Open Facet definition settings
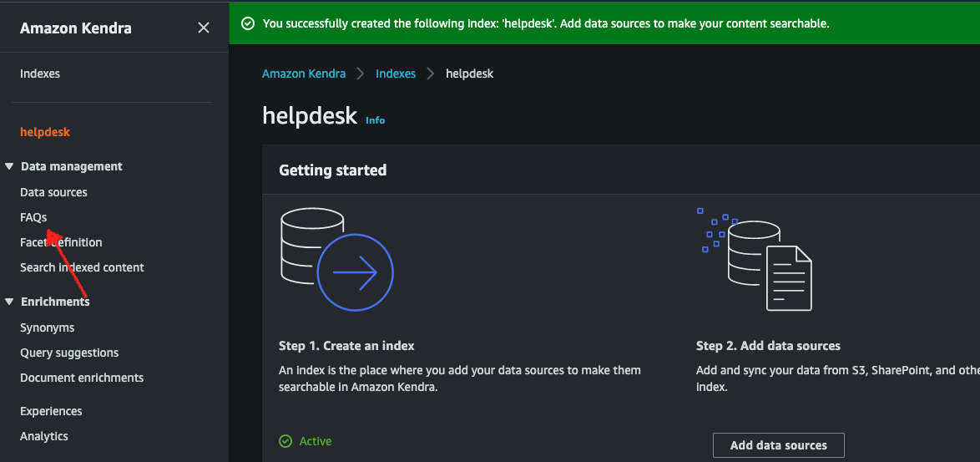Viewport: 980px width, 462px height. pyautogui.click(x=61, y=242)
